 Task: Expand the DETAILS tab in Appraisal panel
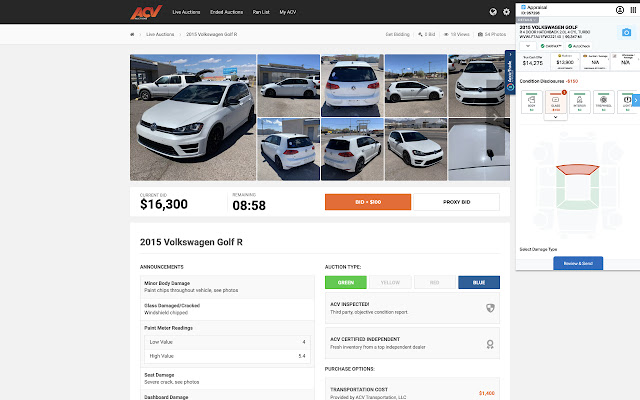(527, 20)
